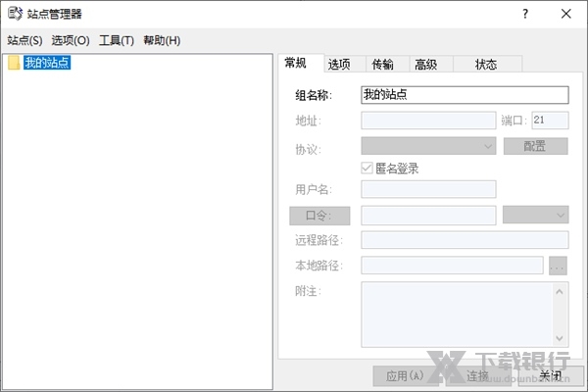Click the 连接 button
Viewport: 588px width, 392px height.
click(x=478, y=376)
